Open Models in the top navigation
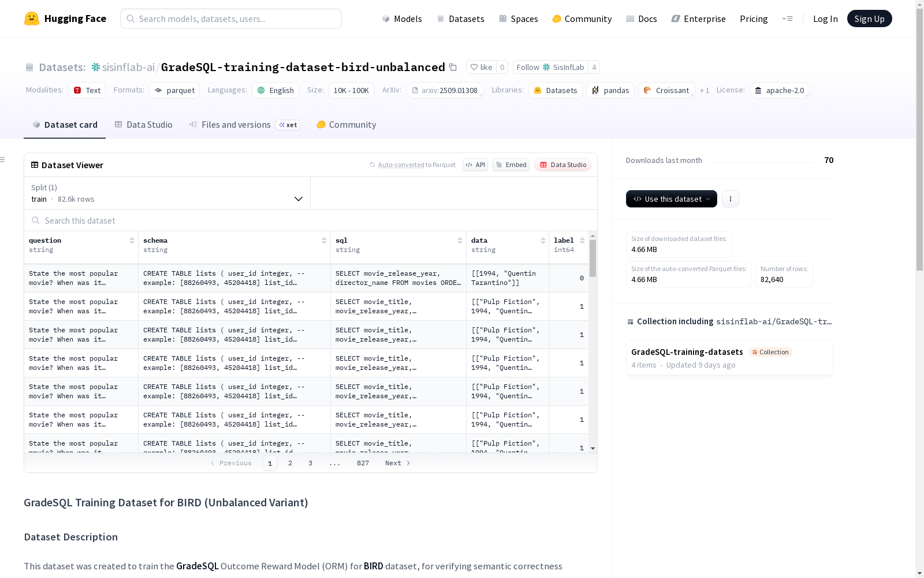The height and width of the screenshot is (578, 924). [402, 18]
